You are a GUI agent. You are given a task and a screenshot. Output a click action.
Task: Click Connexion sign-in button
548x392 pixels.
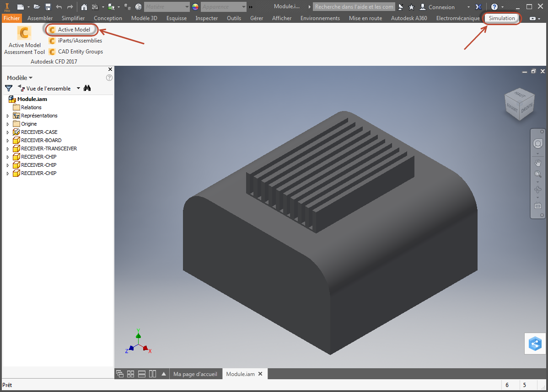[437, 7]
